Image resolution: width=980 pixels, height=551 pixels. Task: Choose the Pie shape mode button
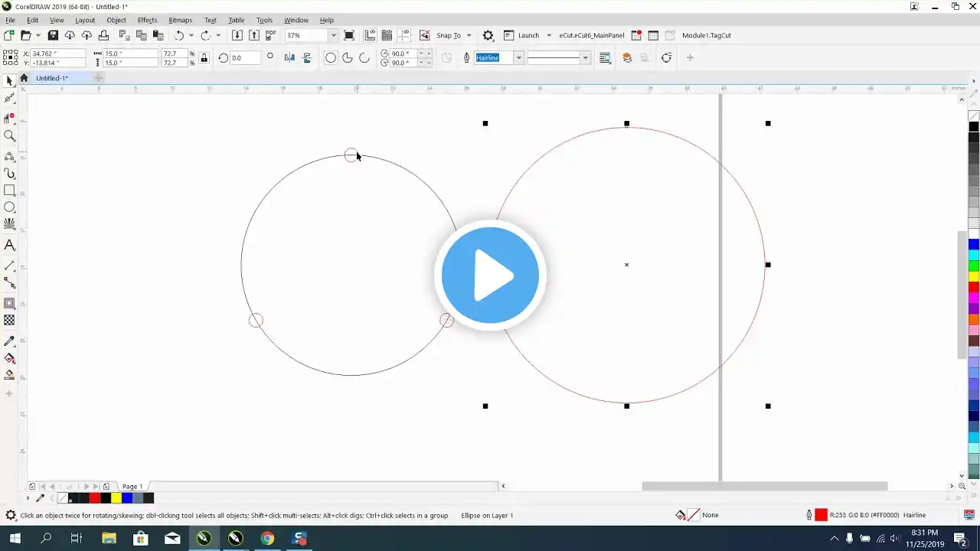click(x=348, y=57)
